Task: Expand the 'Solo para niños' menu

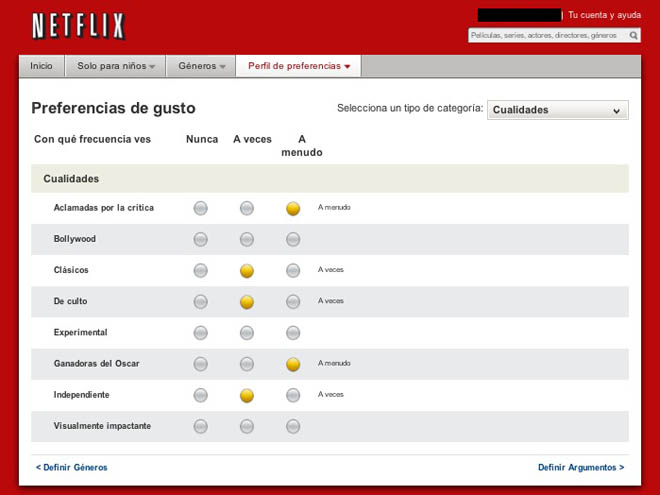Action: point(116,66)
